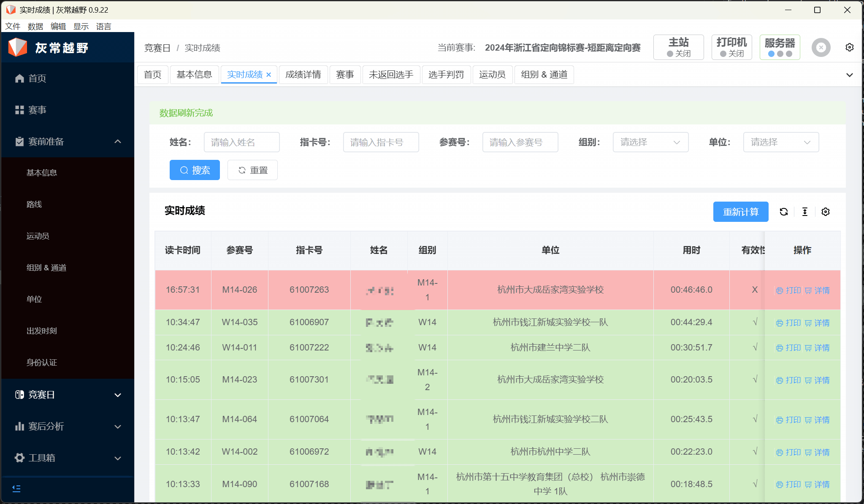View 详情 for W14-011

pyautogui.click(x=817, y=348)
